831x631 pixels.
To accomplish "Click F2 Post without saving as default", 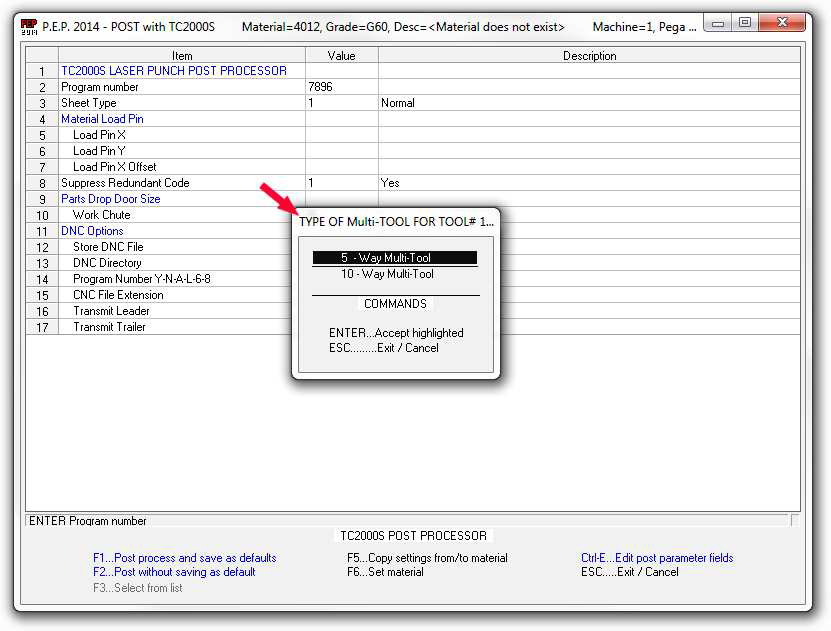I will tap(174, 572).
